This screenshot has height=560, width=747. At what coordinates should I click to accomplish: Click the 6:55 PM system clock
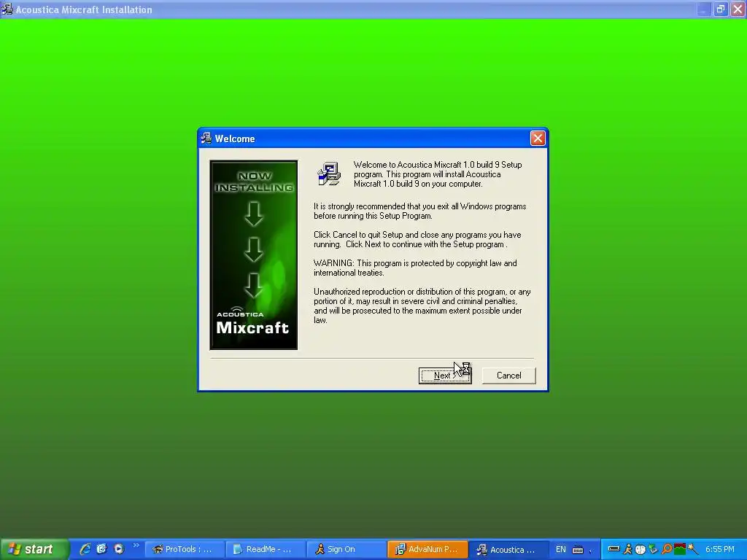[720, 550]
